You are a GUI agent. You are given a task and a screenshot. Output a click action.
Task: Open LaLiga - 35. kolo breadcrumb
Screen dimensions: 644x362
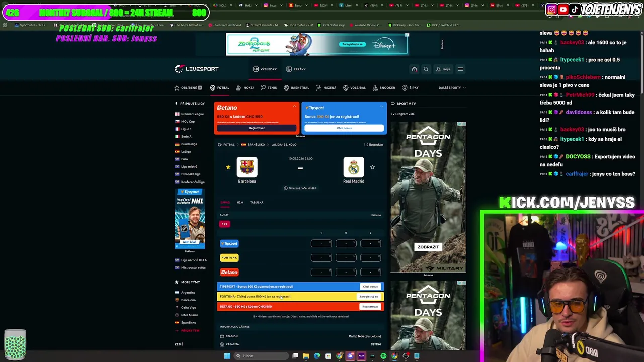284,145
